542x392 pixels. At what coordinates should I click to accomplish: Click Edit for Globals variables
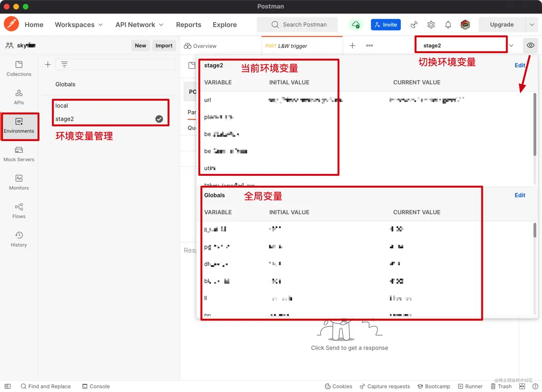pyautogui.click(x=519, y=195)
